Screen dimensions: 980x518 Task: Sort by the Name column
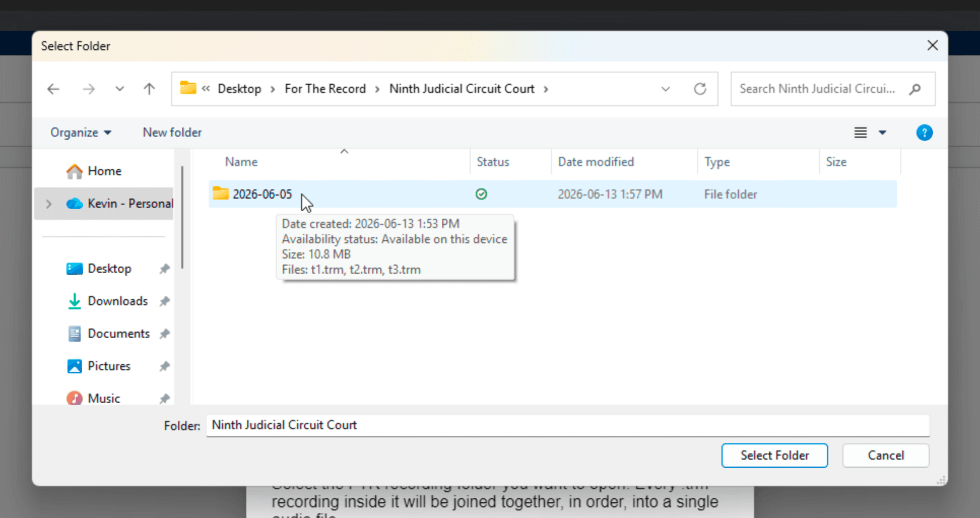pos(241,162)
